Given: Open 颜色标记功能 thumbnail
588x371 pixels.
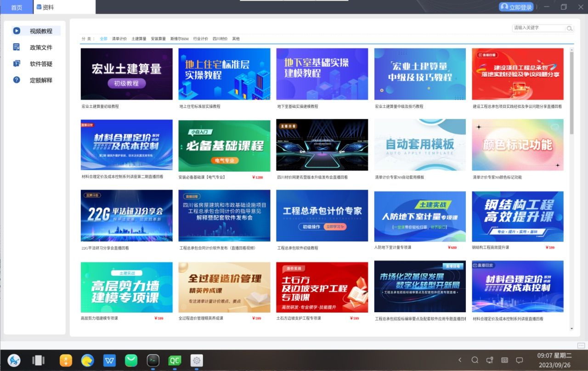Looking at the screenshot, I should pyautogui.click(x=518, y=145).
